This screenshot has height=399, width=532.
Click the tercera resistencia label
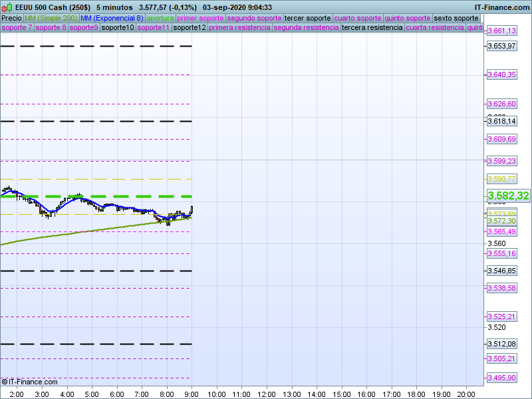372,28
